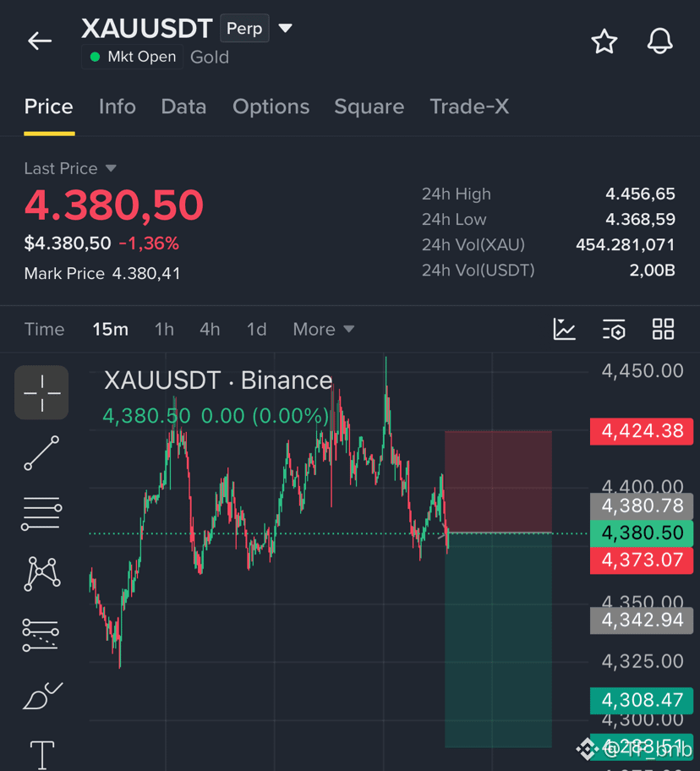Expand the More timeframes dropdown
Viewport: 700px width, 771px height.
click(x=324, y=329)
